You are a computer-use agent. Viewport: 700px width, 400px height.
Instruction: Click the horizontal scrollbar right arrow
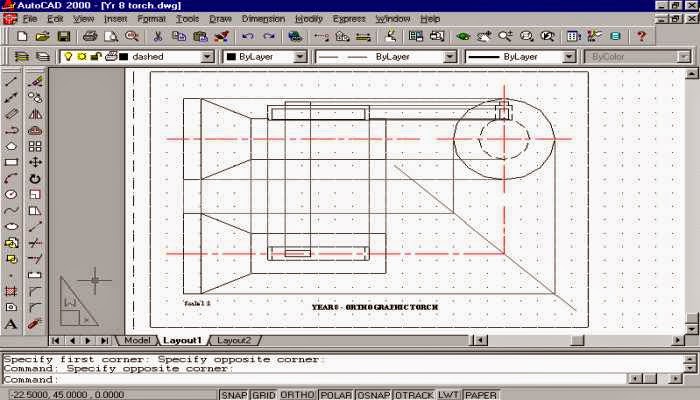pos(678,340)
